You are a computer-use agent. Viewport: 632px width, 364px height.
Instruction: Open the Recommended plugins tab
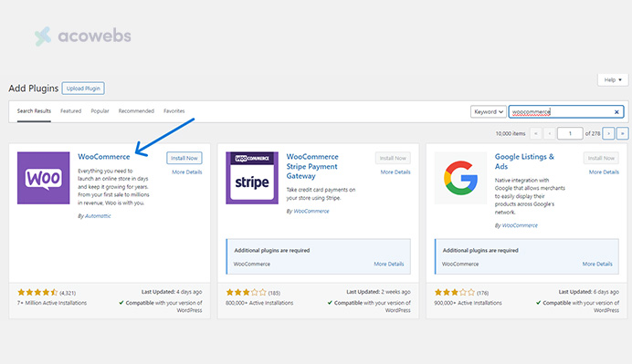[136, 111]
